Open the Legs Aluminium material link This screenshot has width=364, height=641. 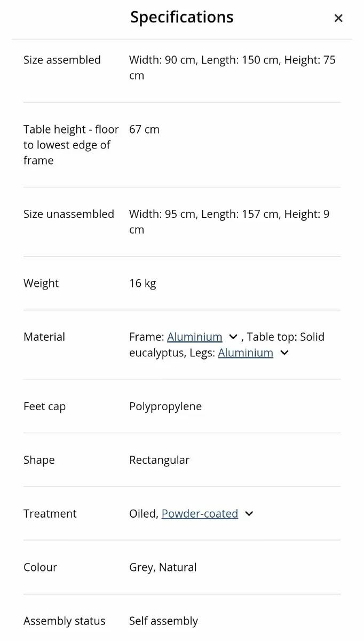(246, 353)
